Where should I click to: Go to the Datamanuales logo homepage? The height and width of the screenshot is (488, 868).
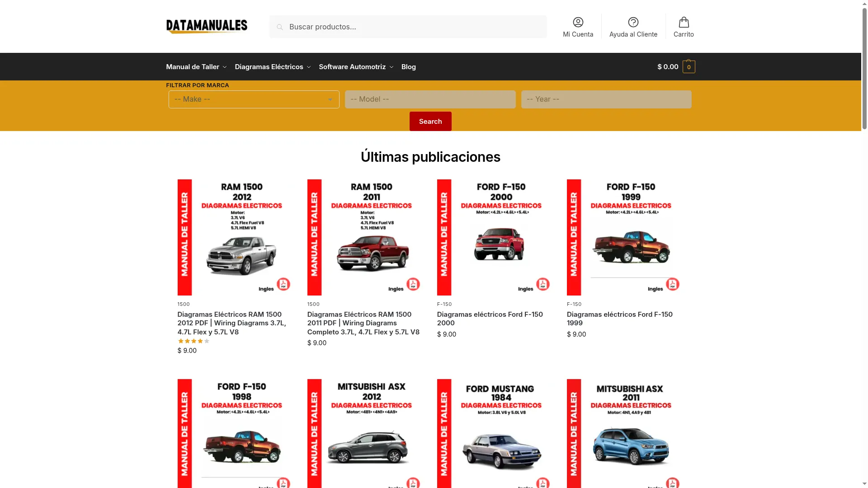click(x=207, y=27)
